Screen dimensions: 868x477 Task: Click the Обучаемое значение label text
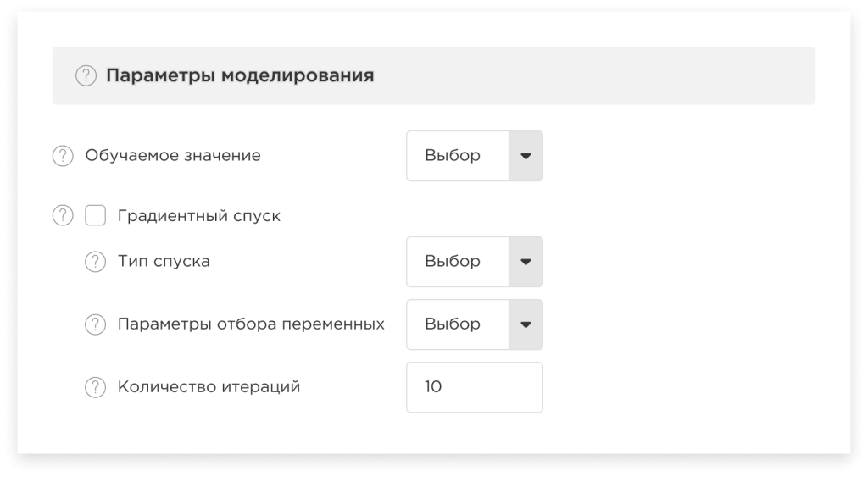tap(173, 156)
